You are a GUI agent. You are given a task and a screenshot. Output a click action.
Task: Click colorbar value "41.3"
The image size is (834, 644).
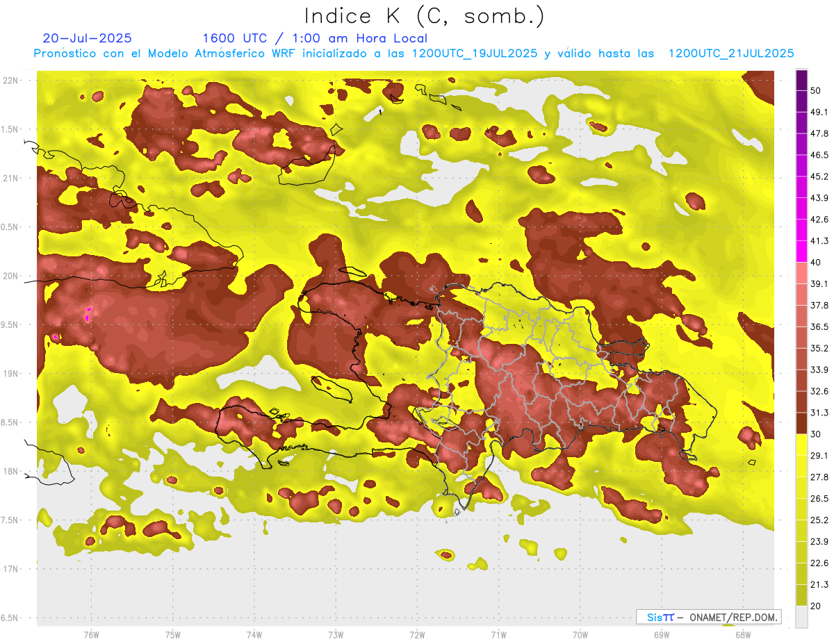[819, 241]
